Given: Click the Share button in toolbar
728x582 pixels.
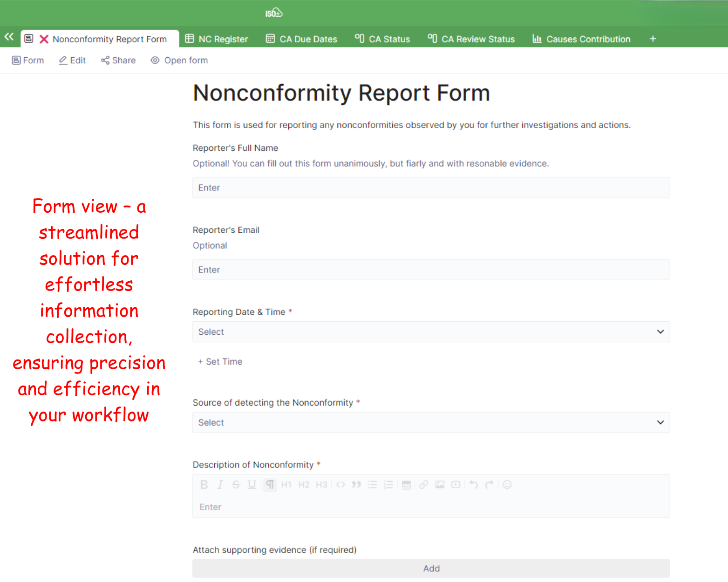Looking at the screenshot, I should (118, 61).
